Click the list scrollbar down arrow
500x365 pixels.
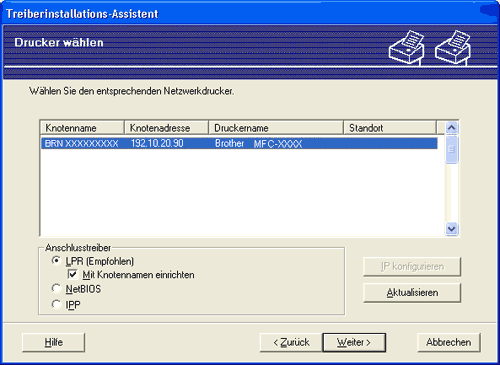(x=452, y=229)
